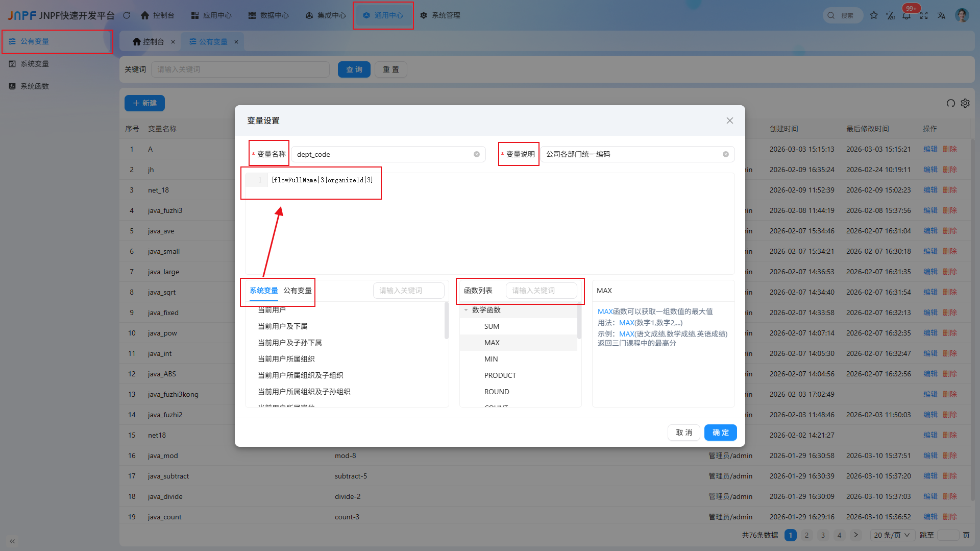980x551 pixels.
Task: Click the 确定 confirm button
Action: coord(720,432)
